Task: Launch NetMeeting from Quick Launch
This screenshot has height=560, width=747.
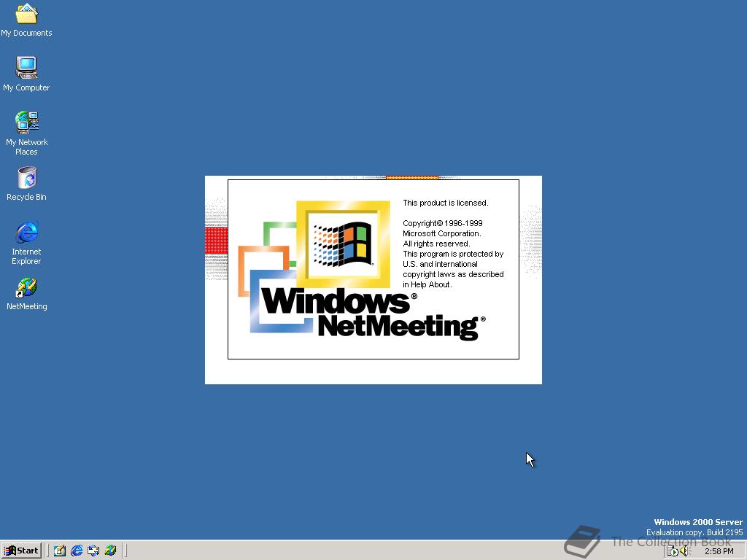Action: point(111,551)
